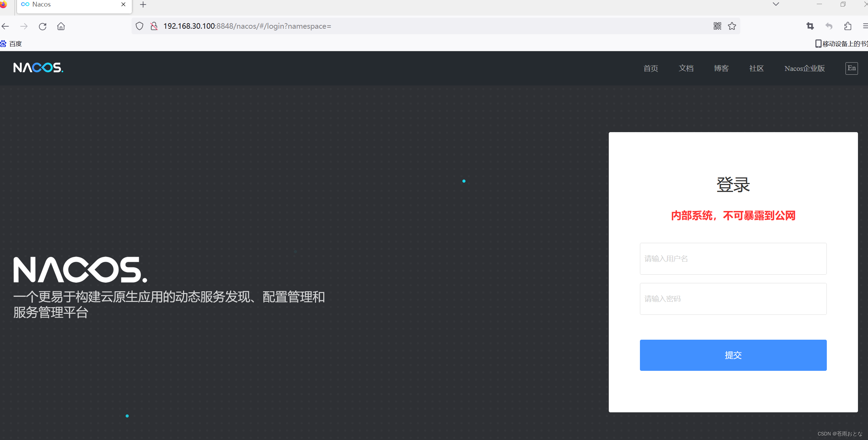Click the browser back arrow
Image resolution: width=868 pixels, height=440 pixels.
pyautogui.click(x=5, y=26)
